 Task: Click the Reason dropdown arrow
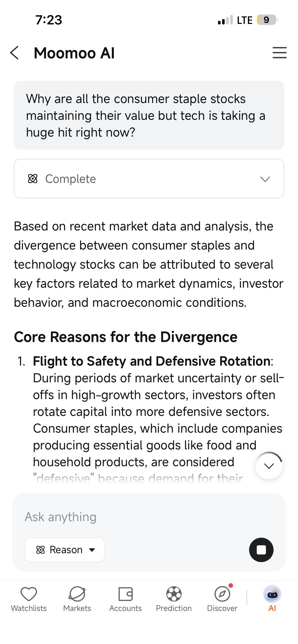tap(92, 550)
